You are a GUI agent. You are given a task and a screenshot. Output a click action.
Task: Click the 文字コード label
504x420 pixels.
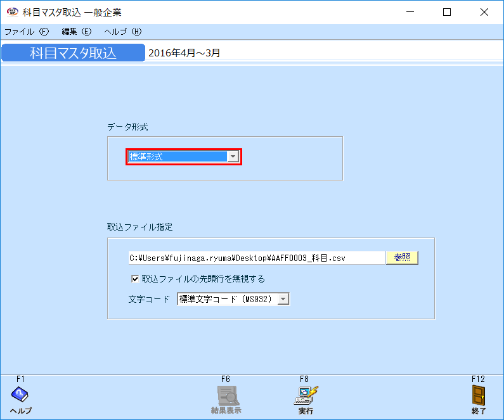click(149, 299)
